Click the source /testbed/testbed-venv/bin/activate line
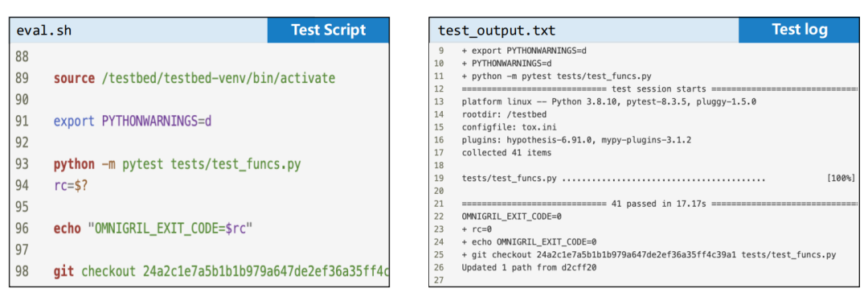Screen dimensions: 868x305 pos(194,79)
